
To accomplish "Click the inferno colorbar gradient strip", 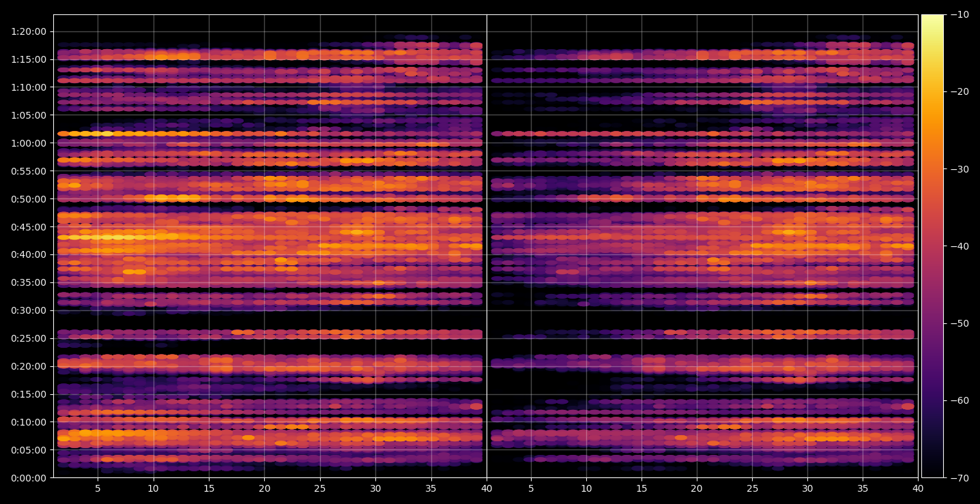I will pos(932,246).
